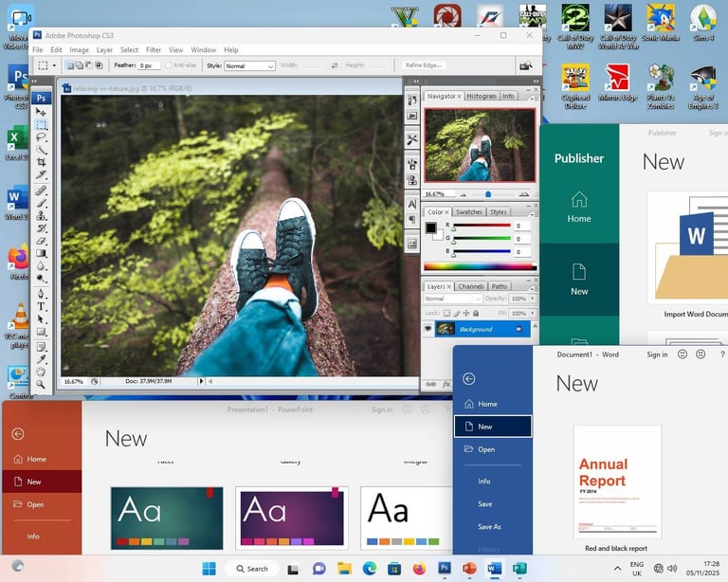Select the Eraser tool
Viewport: 728px width, 582px height.
click(41, 241)
